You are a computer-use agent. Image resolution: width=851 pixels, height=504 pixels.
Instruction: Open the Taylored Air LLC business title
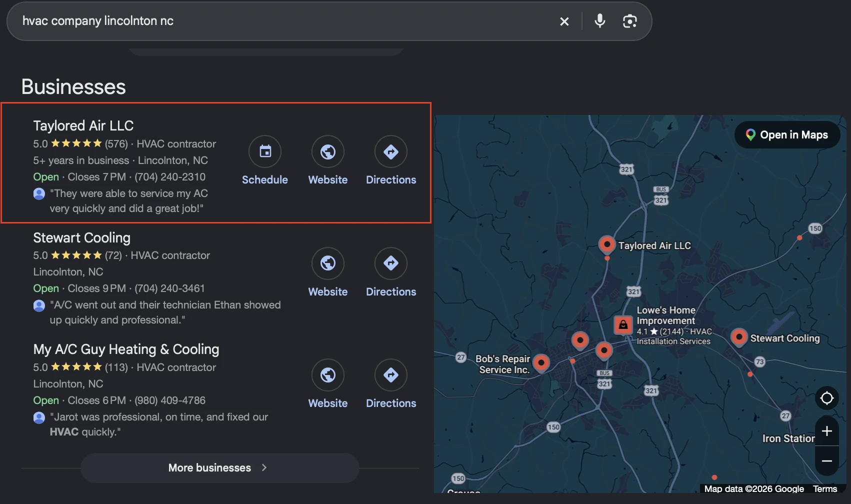[83, 125]
